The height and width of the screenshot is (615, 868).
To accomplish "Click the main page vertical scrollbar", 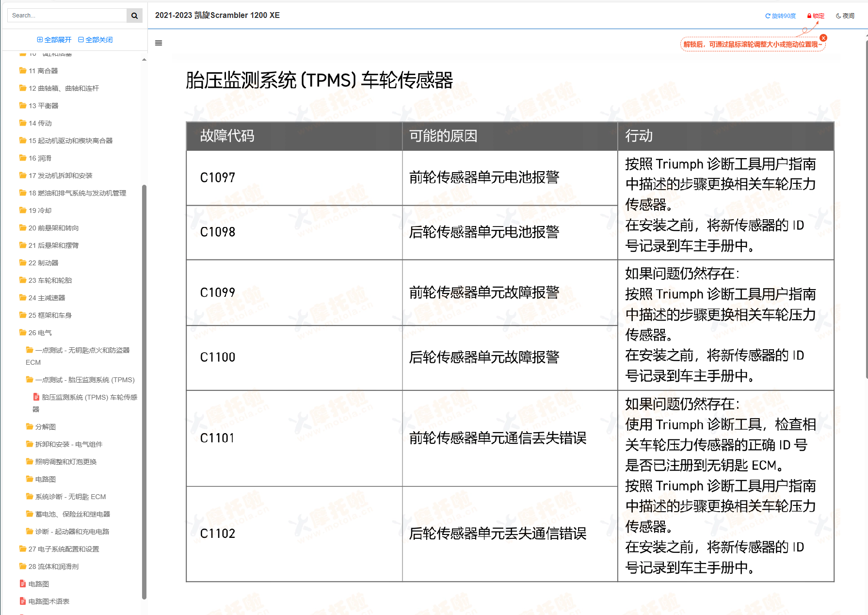I will [867, 209].
